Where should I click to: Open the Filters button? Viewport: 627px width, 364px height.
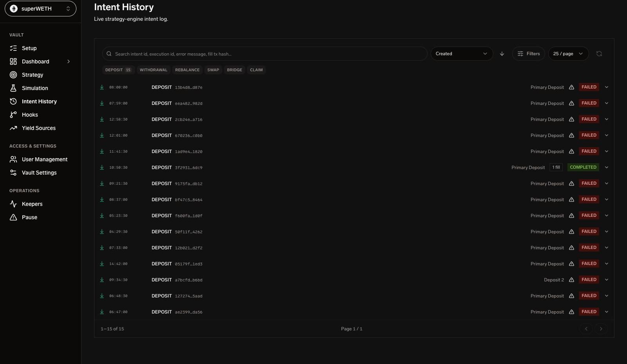click(529, 54)
